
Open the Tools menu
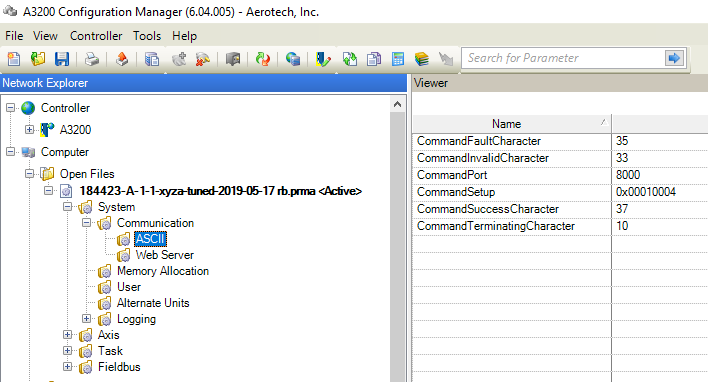tap(147, 36)
